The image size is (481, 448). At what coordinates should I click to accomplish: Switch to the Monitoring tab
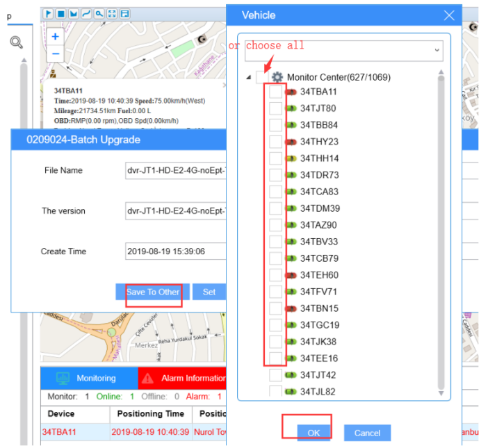point(89,379)
